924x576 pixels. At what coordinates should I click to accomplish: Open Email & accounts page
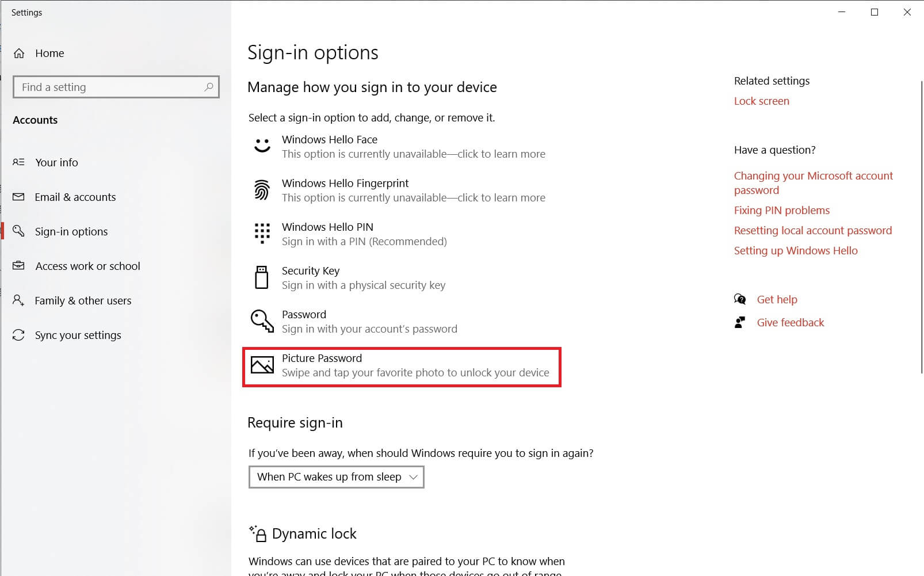pyautogui.click(x=75, y=197)
